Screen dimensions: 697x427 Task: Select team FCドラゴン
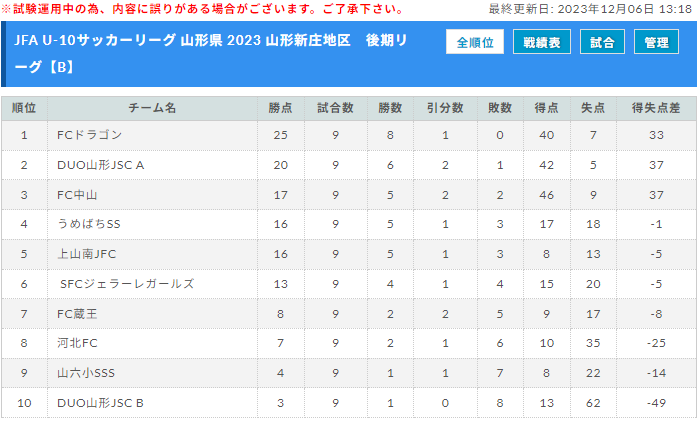point(89,135)
